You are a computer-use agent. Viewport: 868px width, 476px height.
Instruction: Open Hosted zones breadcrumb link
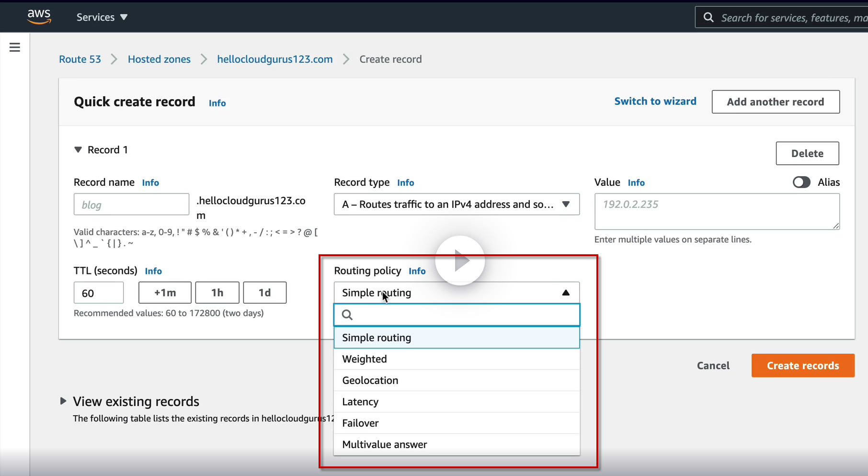[159, 59]
